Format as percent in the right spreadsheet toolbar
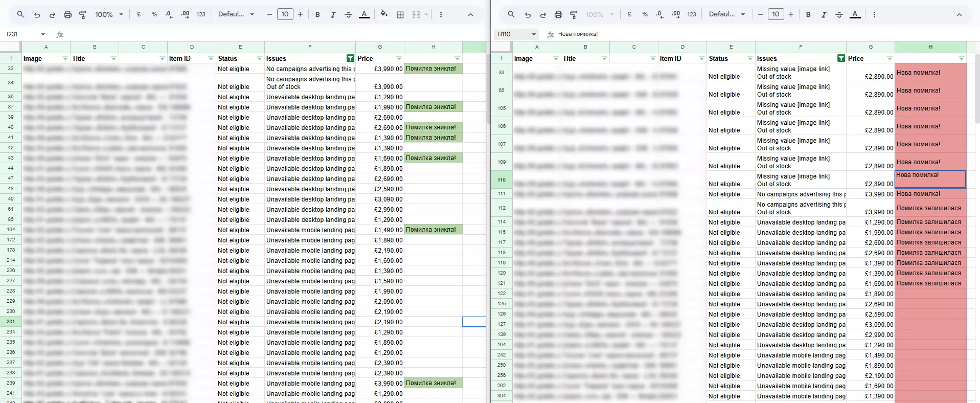 pos(645,15)
